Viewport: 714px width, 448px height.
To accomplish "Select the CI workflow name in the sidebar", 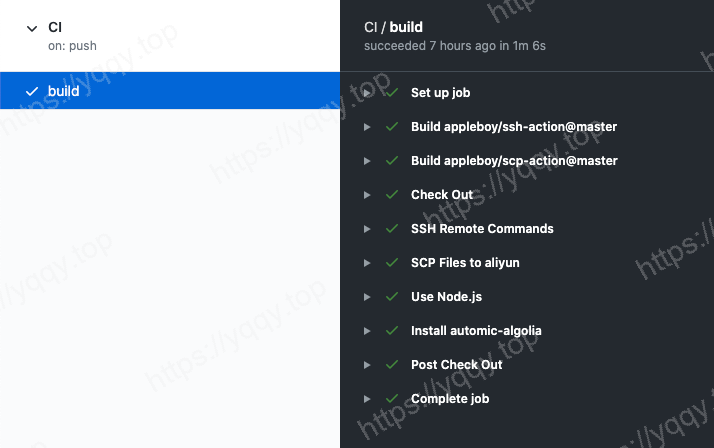I will (x=55, y=27).
